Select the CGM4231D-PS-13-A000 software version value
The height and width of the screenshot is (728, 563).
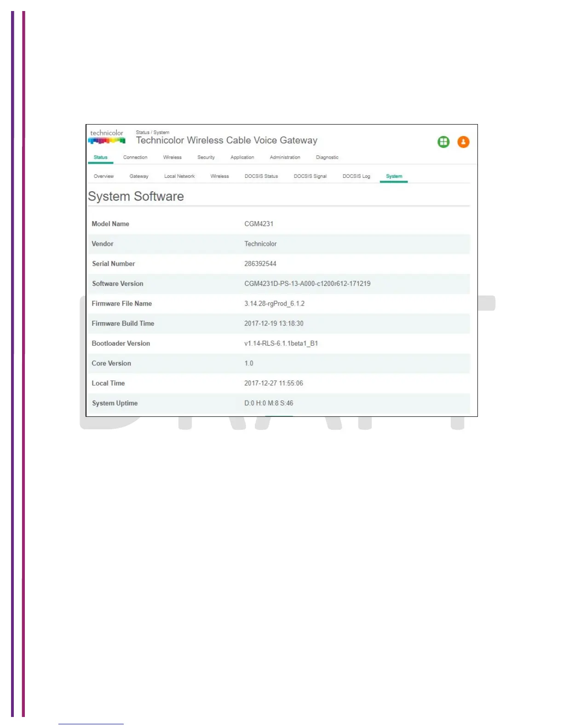click(307, 284)
